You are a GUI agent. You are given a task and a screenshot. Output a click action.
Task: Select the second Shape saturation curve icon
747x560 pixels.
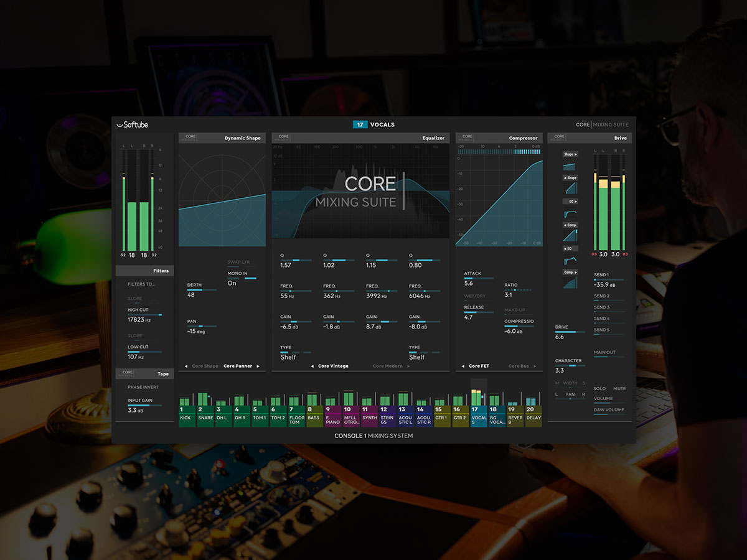coord(570,187)
